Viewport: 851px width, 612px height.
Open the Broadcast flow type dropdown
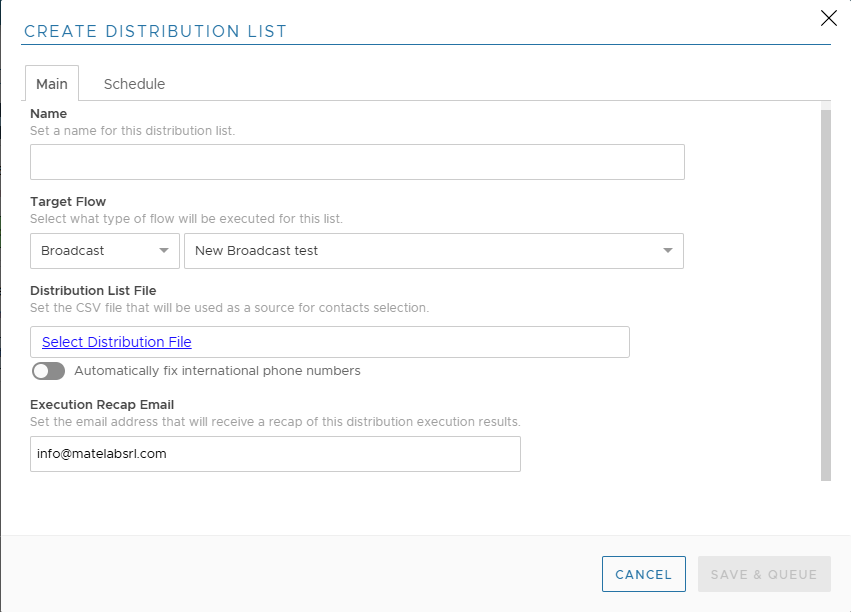pyautogui.click(x=104, y=251)
